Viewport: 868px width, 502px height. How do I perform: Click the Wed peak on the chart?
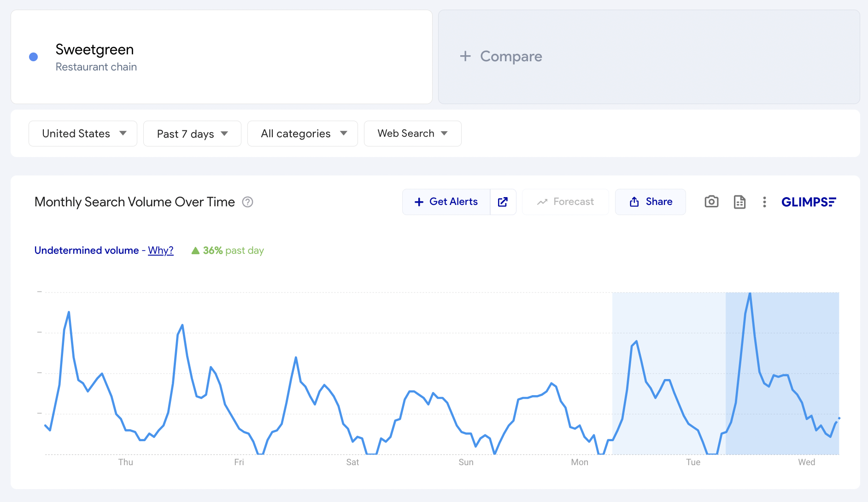click(750, 293)
